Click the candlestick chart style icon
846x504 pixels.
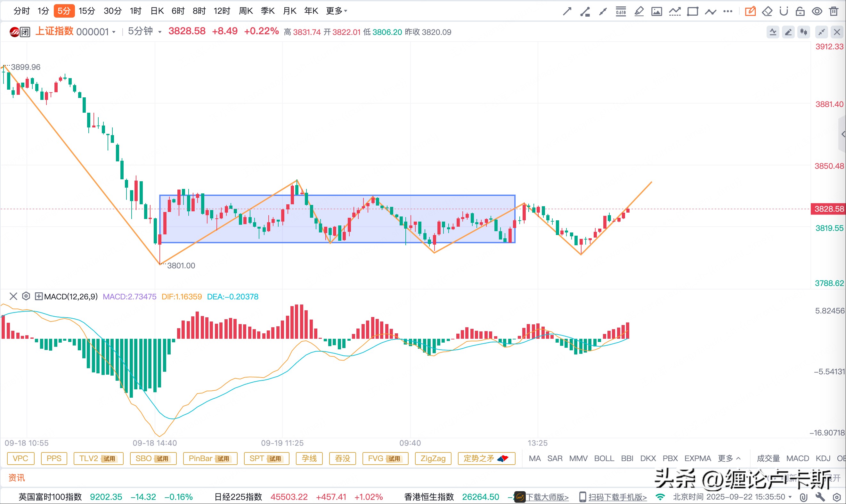[x=803, y=32]
